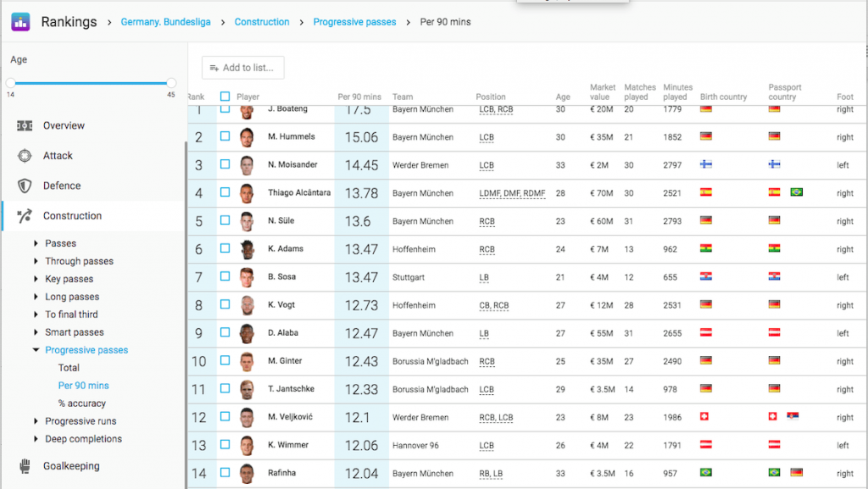Expand the Progressive runs arrow

36,421
